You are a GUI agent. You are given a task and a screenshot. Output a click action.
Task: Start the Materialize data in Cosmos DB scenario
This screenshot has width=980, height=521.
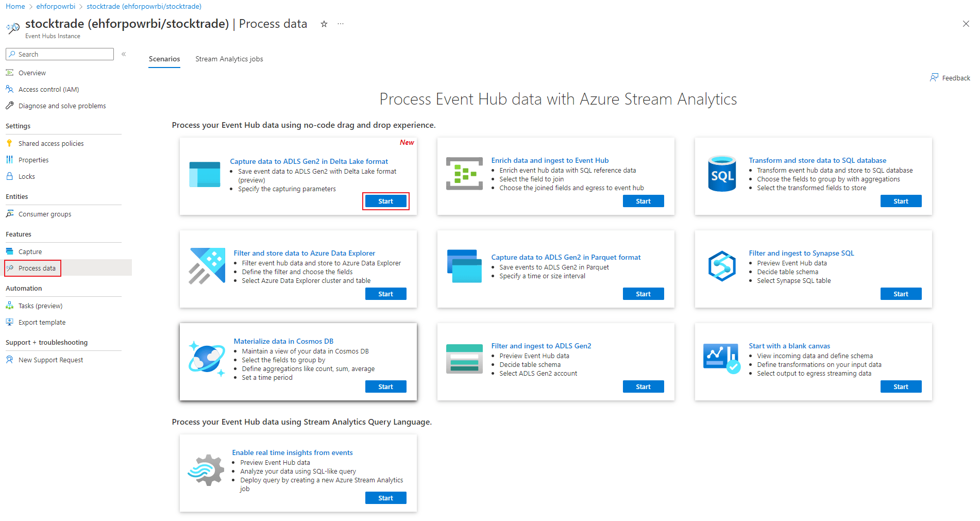pyautogui.click(x=385, y=386)
